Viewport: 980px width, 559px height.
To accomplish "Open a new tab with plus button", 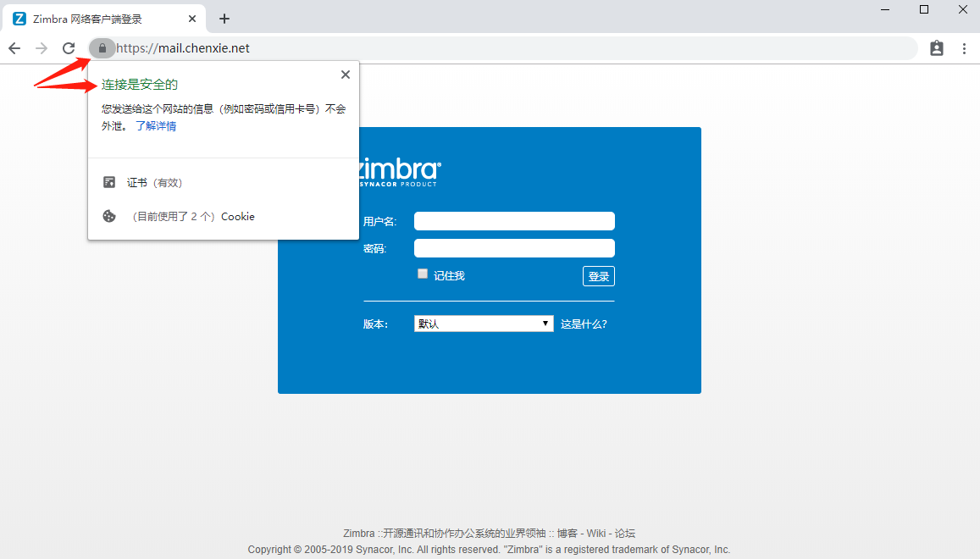I will tap(224, 19).
